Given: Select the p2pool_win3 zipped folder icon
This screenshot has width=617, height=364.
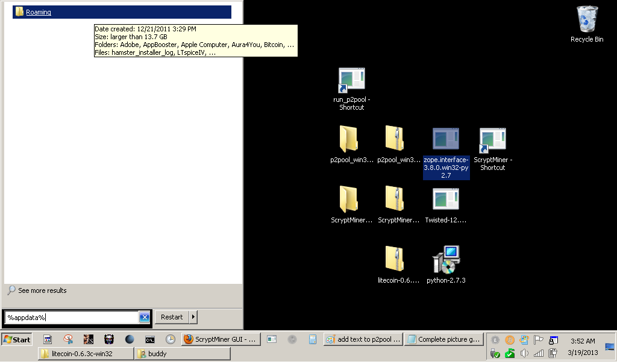Looking at the screenshot, I should point(398,145).
